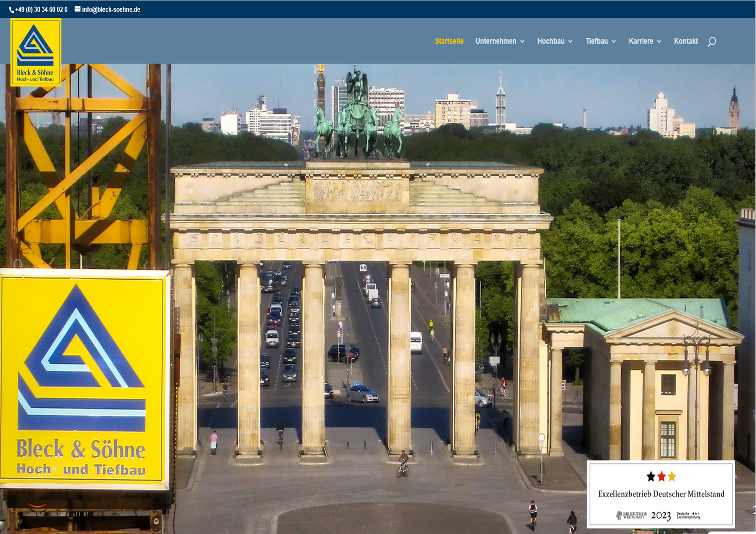
Task: Open the Unternehmen menu item
Action: coord(496,41)
